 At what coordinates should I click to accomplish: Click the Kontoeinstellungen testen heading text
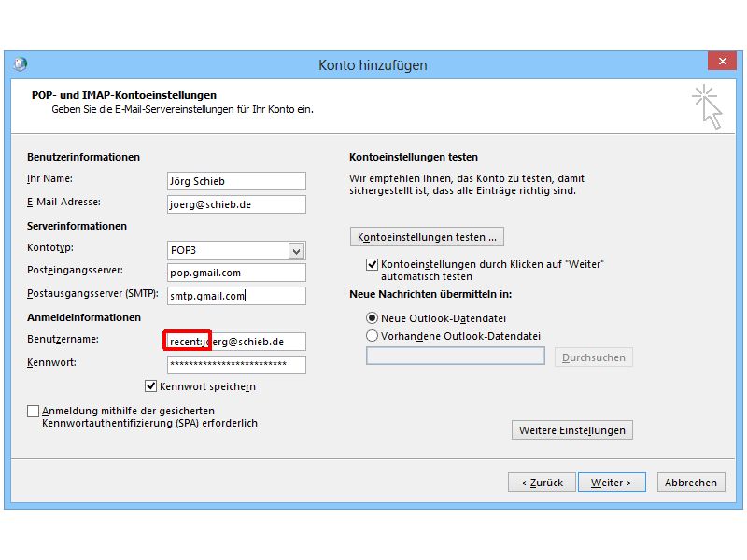click(x=414, y=157)
